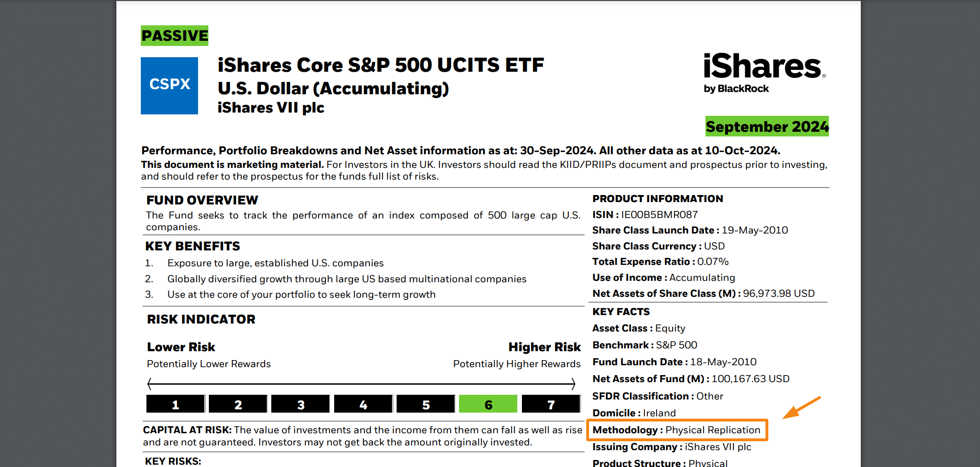This screenshot has height=467, width=980.
Task: Click the orange arrow annotation
Action: coord(802,407)
